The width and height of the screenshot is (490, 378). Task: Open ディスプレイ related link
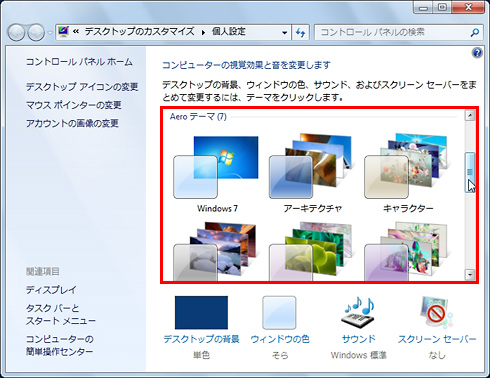51,290
